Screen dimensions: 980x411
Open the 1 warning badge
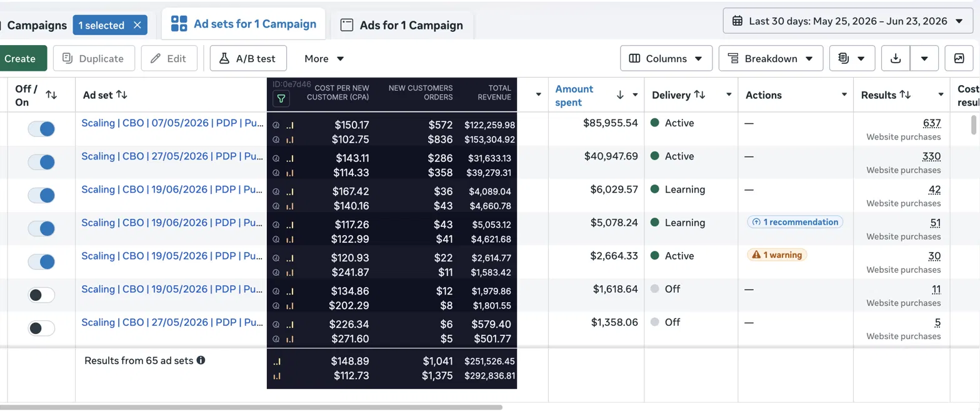coord(777,255)
